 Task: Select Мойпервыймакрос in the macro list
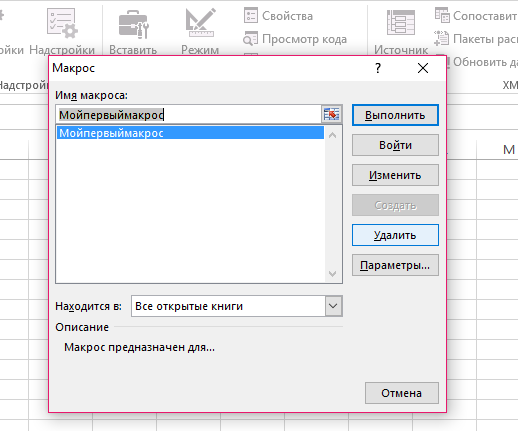click(190, 133)
